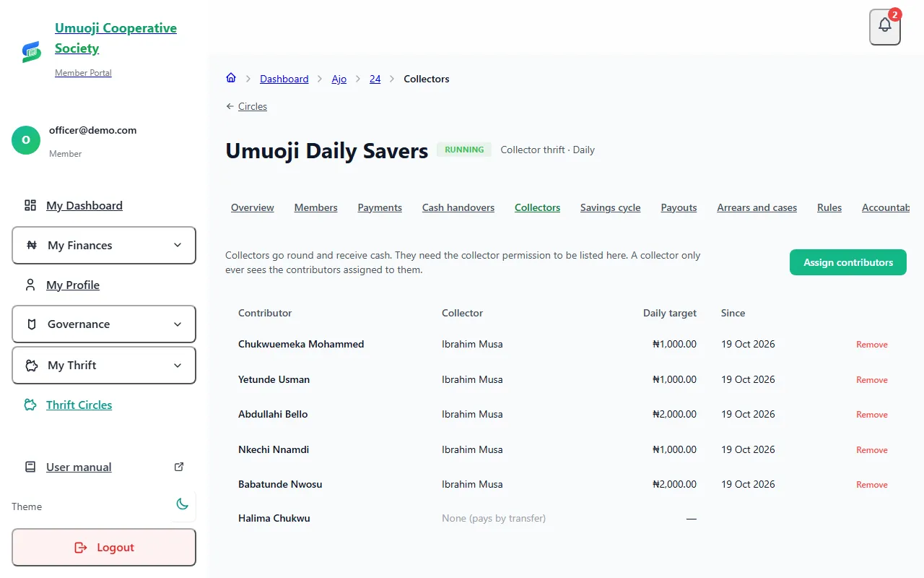
Task: Open the Rules tab
Action: [x=829, y=207]
